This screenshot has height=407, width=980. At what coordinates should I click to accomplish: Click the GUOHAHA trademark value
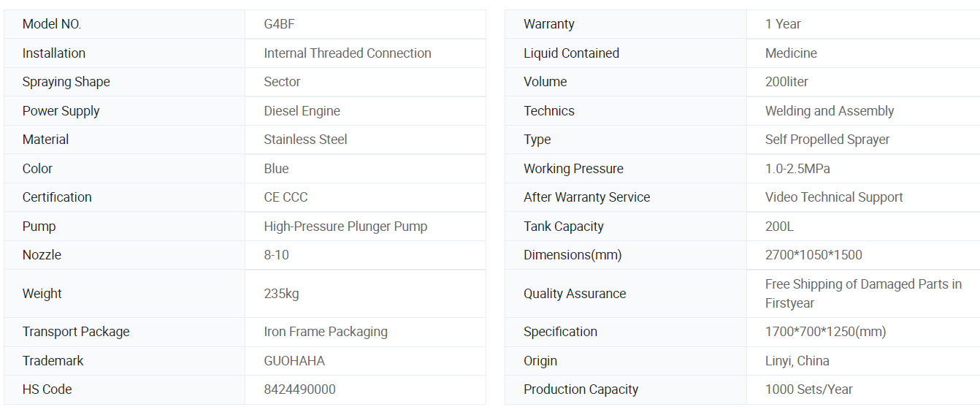point(294,361)
